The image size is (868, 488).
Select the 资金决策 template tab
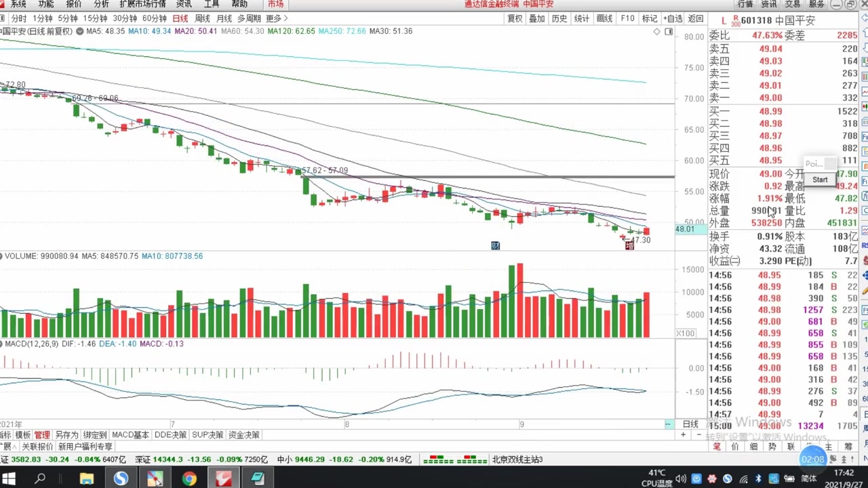pos(243,434)
